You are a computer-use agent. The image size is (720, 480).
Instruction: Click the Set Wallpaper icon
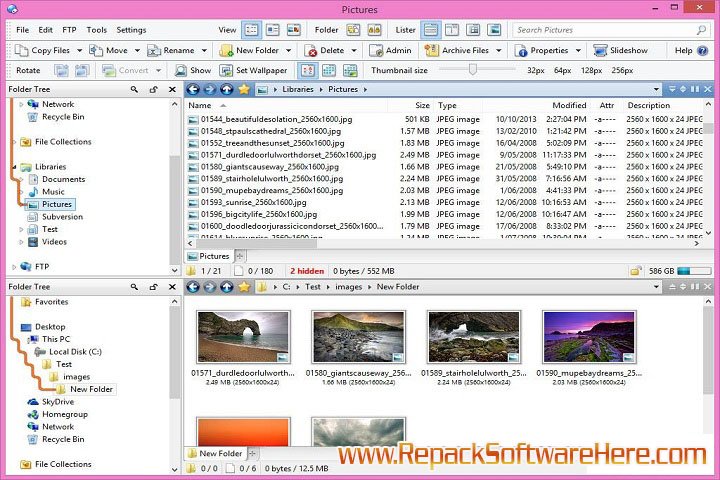[225, 70]
